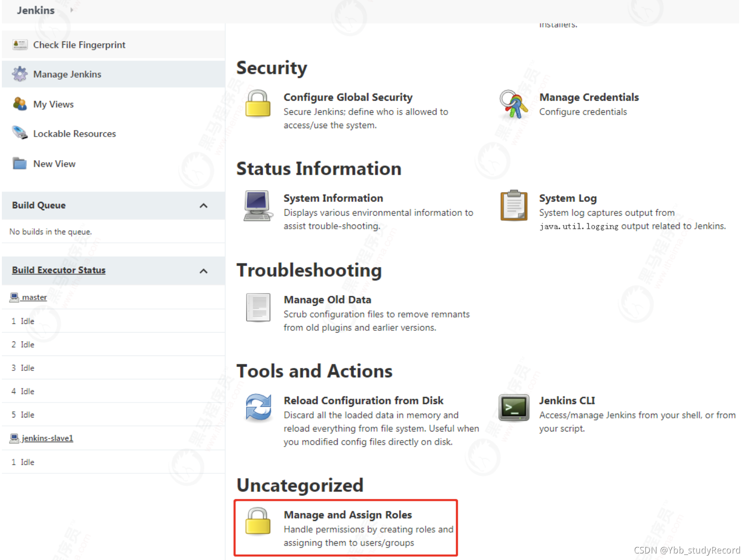Open the master node link
Image resolution: width=747 pixels, height=560 pixels.
pyautogui.click(x=34, y=297)
